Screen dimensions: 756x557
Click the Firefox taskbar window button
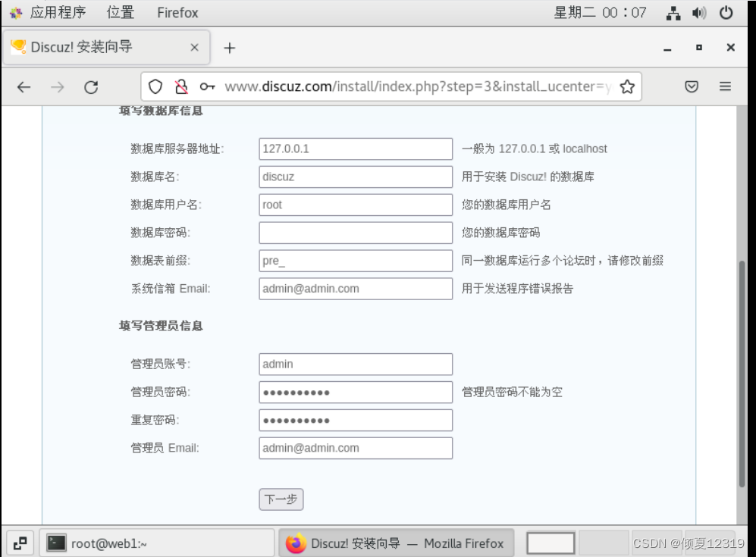[397, 543]
